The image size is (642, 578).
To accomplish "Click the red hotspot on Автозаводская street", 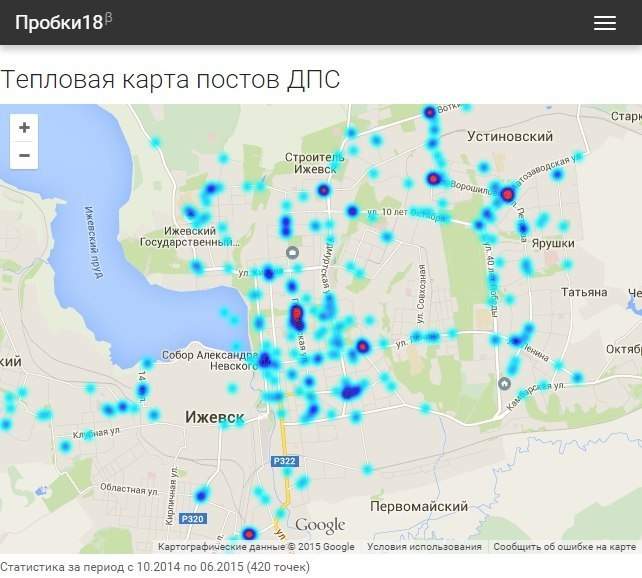I will point(508,194).
